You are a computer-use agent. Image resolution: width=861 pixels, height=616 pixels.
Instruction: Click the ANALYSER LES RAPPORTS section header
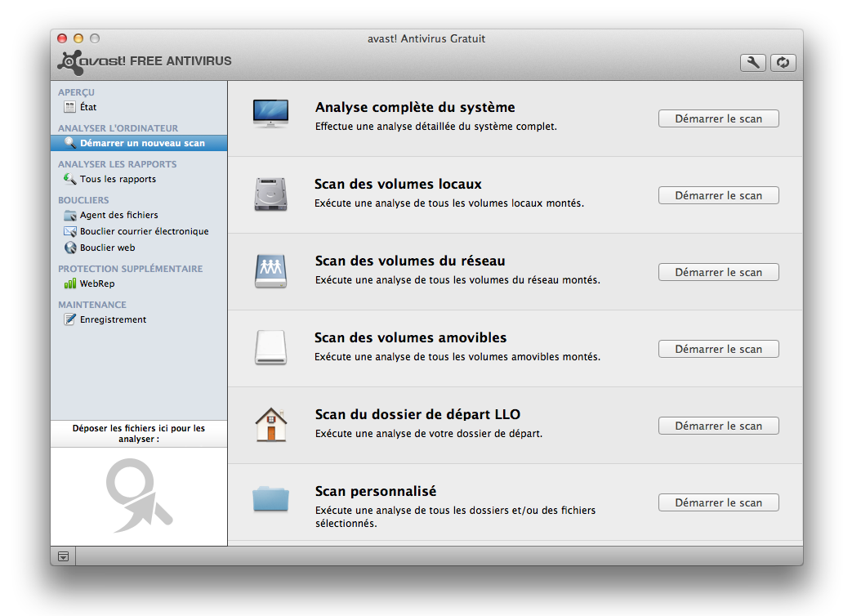[118, 164]
